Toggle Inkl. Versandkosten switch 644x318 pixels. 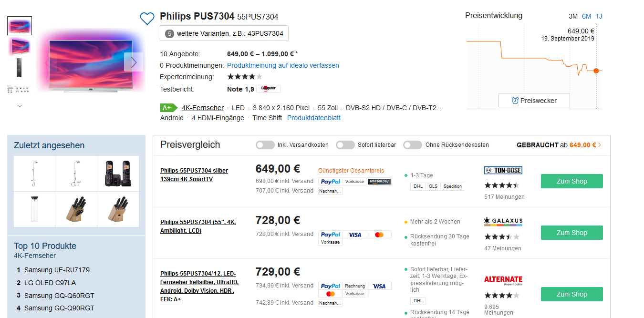tap(265, 145)
